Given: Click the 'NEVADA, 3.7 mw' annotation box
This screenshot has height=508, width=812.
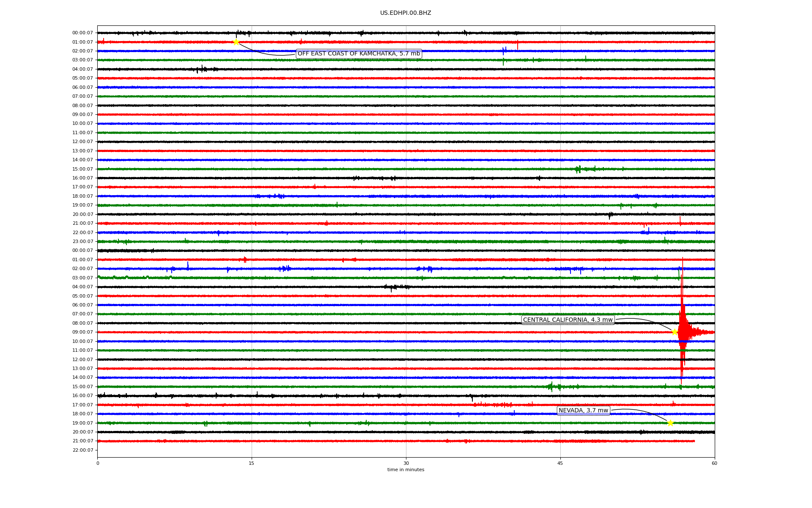Looking at the screenshot, I should tap(583, 411).
